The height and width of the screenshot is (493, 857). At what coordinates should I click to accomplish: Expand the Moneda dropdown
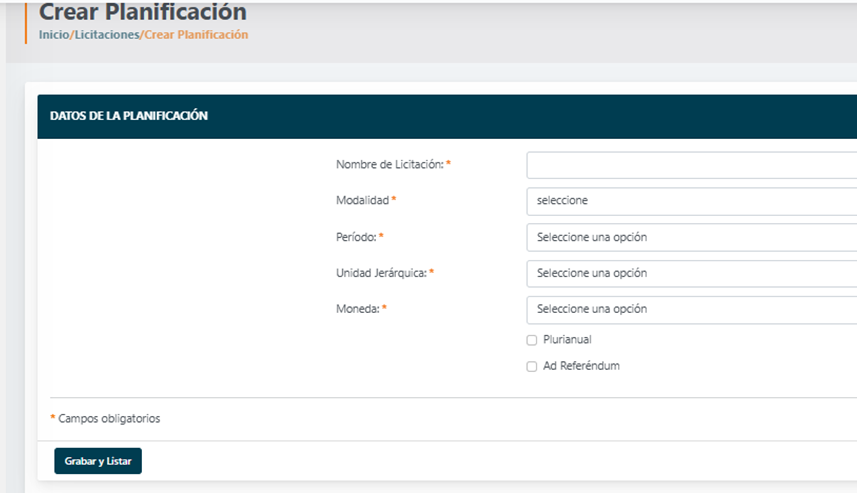[690, 309]
